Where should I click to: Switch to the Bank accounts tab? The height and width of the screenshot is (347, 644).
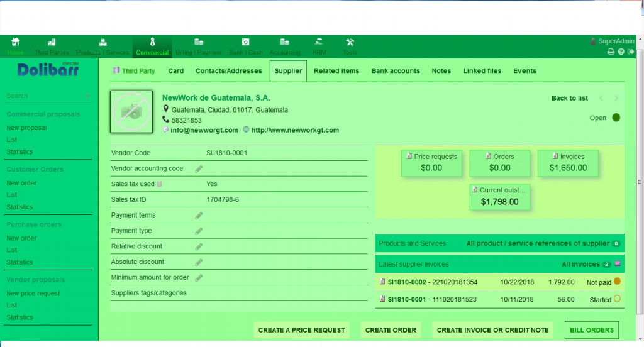pos(396,71)
